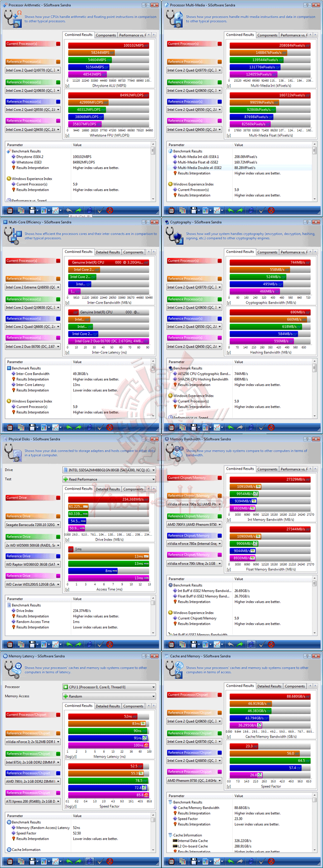
Task: Switch to Components tab in Memory Latency window
Action: point(133,706)
